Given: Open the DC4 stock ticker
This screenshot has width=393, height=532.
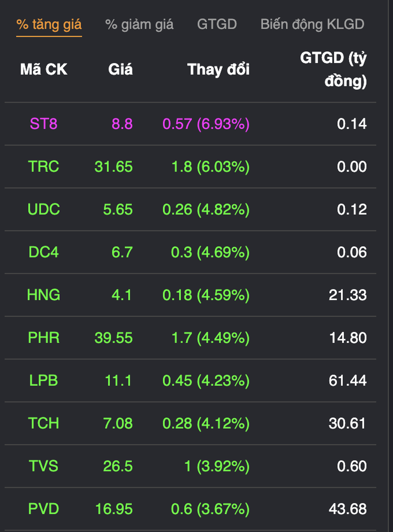Looking at the screenshot, I should click(44, 253).
